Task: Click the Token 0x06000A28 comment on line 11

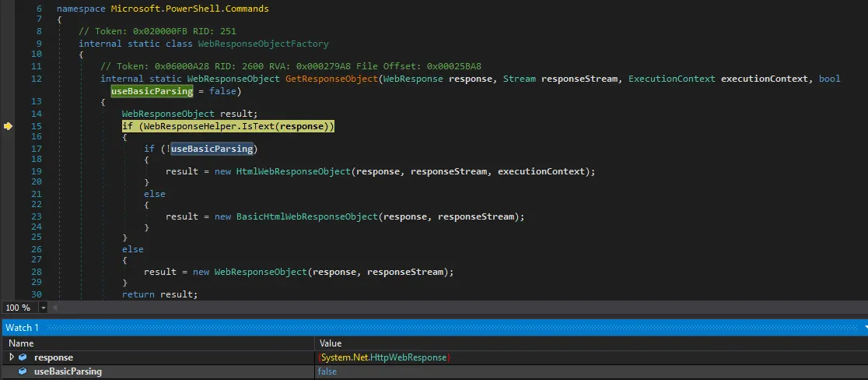Action: 291,66
